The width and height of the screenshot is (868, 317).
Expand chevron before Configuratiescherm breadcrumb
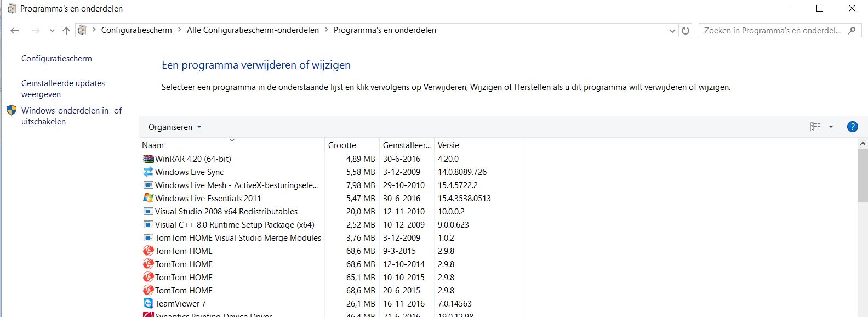tap(94, 30)
